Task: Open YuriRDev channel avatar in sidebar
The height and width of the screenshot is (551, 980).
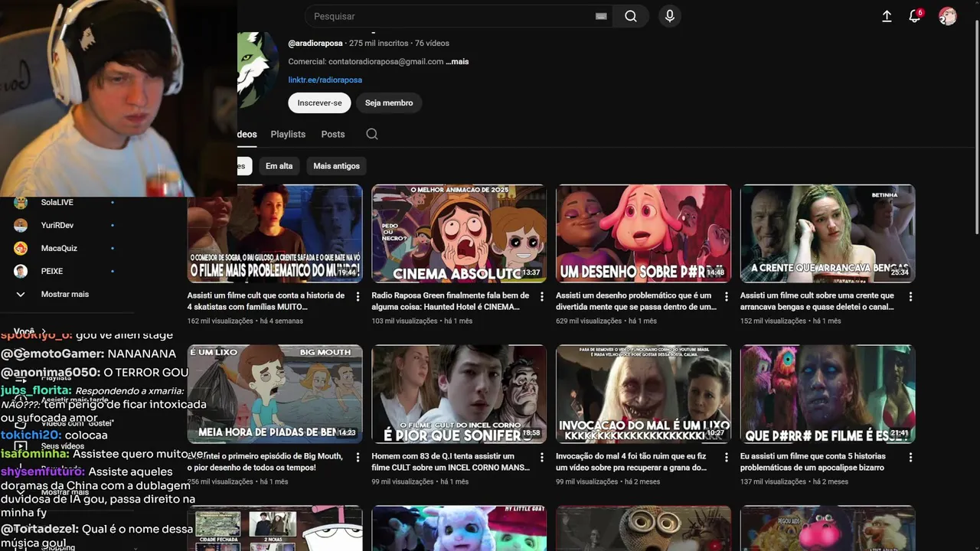Action: point(21,225)
